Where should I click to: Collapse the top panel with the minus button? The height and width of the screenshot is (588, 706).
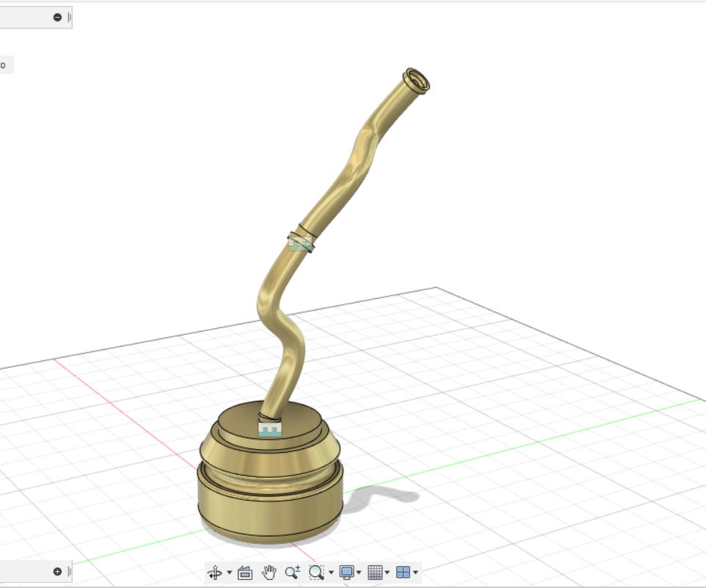[57, 18]
